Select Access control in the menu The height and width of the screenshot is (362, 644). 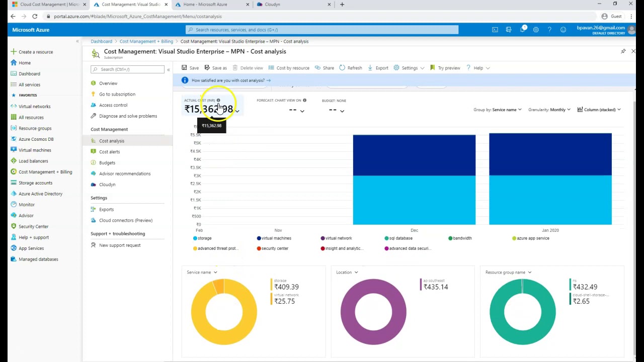tap(113, 105)
